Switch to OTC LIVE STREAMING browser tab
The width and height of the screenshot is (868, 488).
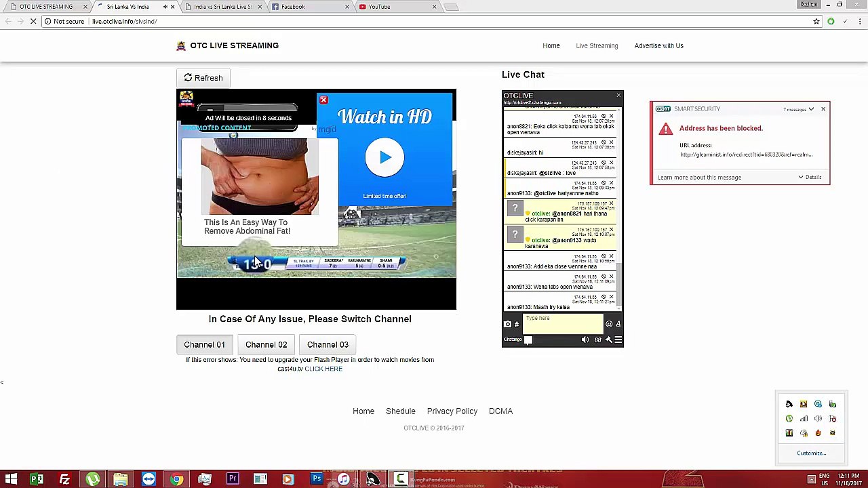(45, 7)
